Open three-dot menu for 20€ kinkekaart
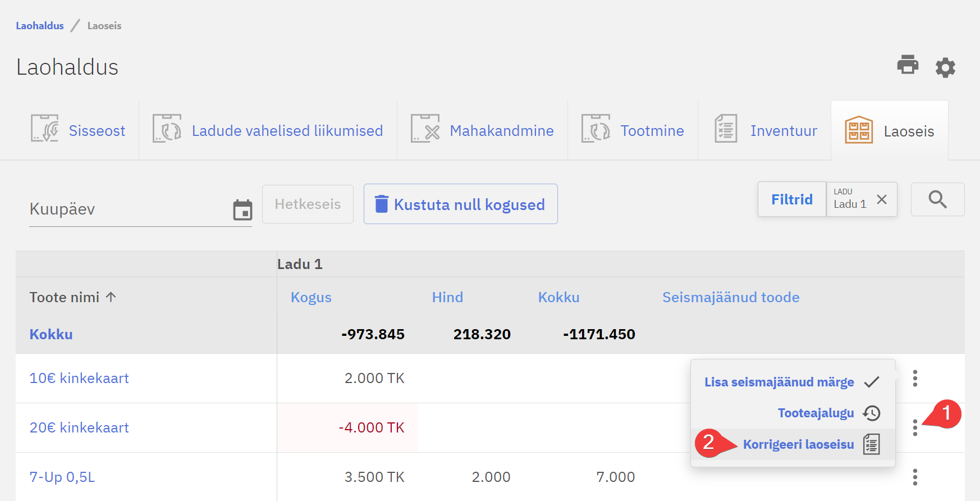 pos(915,427)
